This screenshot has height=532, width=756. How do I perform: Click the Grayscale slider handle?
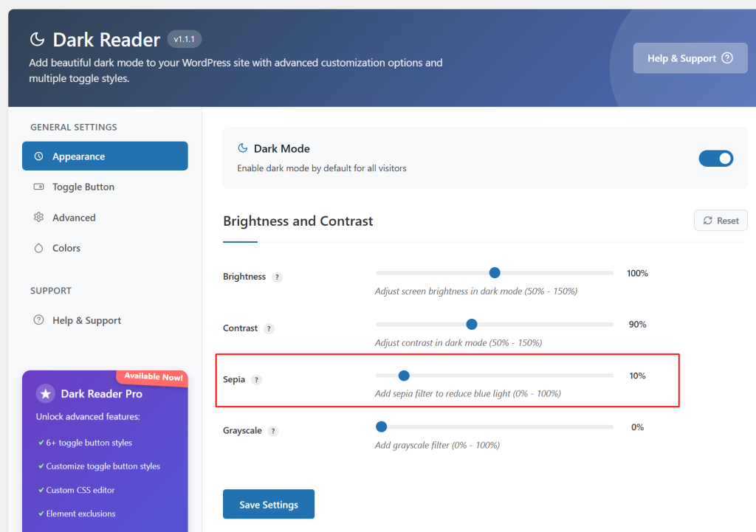(x=382, y=426)
